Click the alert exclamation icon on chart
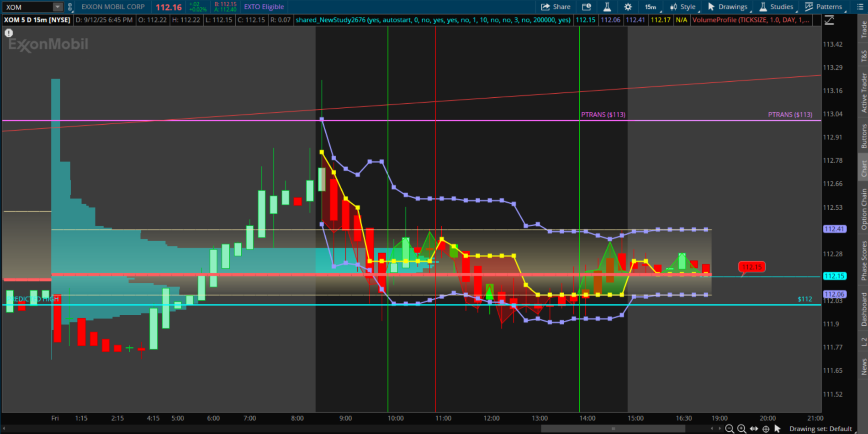The height and width of the screenshot is (434, 868). (9, 33)
